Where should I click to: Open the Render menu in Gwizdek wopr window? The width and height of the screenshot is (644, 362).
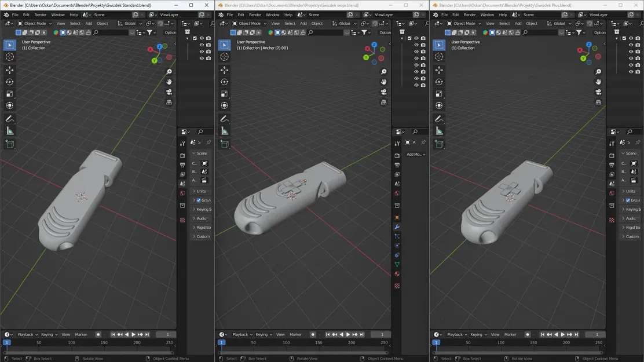point(255,14)
